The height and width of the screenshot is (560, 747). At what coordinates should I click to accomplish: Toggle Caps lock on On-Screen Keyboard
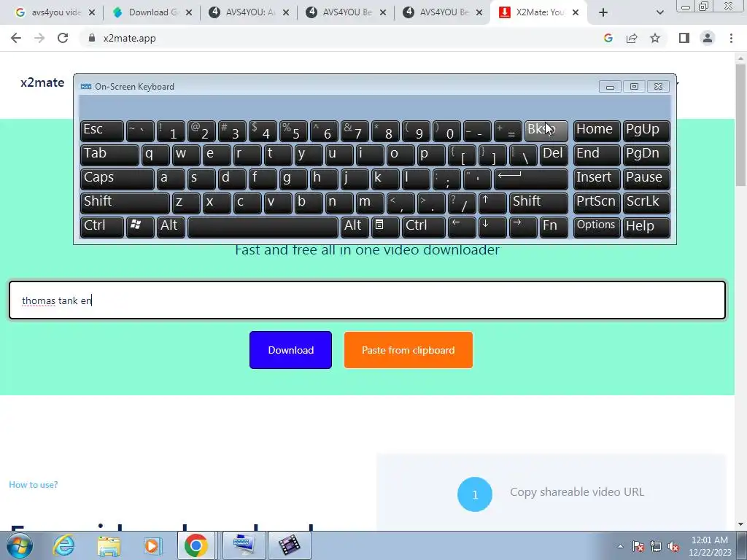pos(117,179)
